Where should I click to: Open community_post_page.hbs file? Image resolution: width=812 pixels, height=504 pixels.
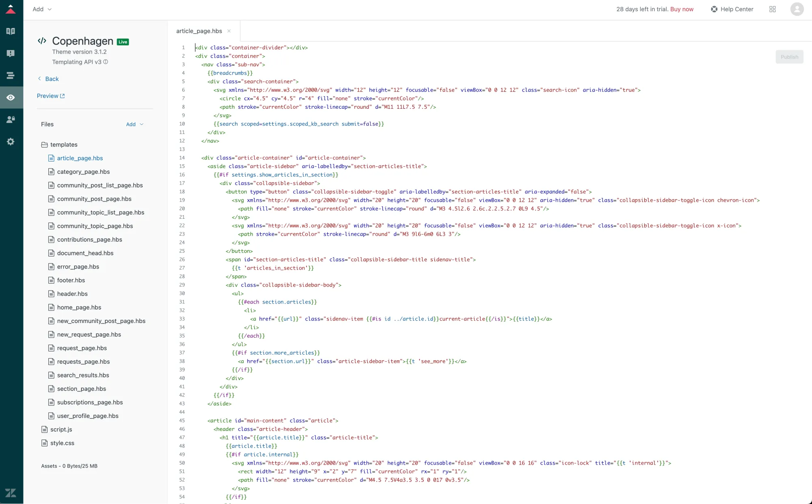[90, 199]
